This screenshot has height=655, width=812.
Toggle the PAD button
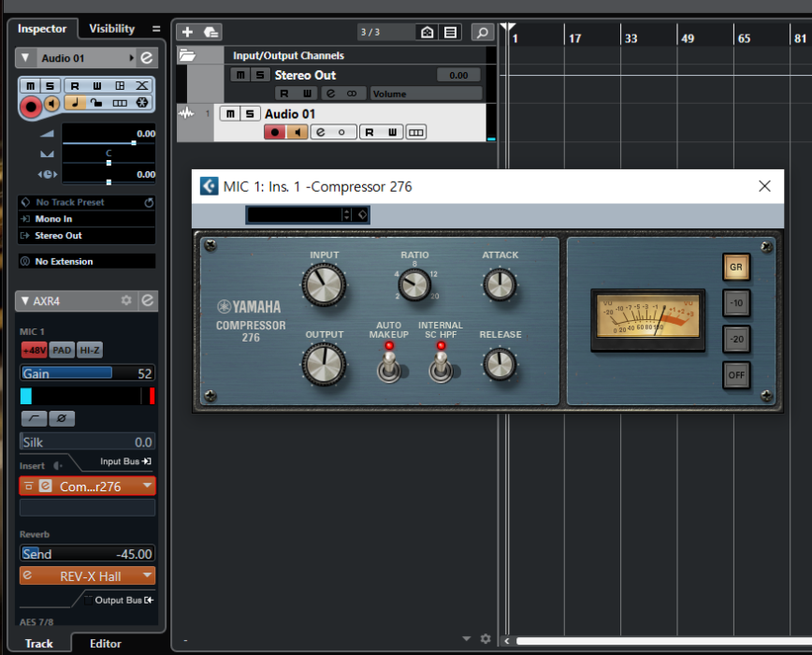[x=62, y=351]
